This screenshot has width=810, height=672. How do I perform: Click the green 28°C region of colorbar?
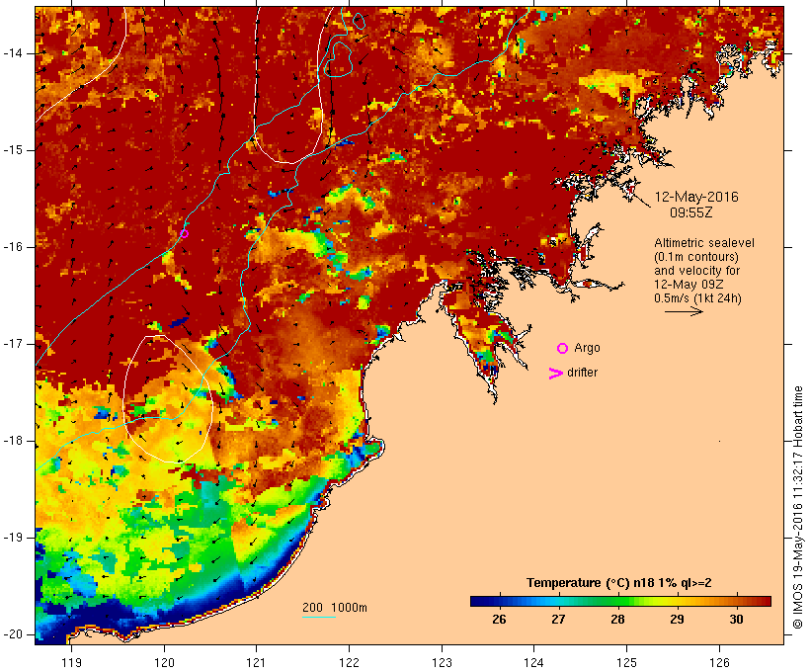pos(617,601)
